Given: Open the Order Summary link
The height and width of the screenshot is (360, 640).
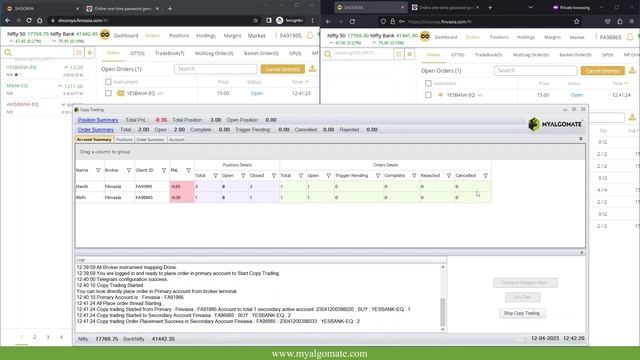Looking at the screenshot, I should pos(96,129).
